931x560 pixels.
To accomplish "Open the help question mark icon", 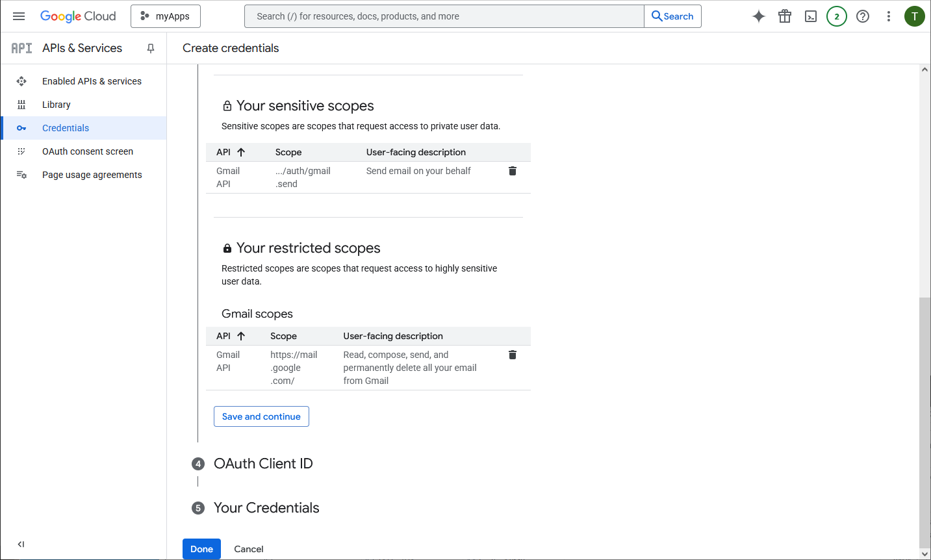I will point(863,16).
